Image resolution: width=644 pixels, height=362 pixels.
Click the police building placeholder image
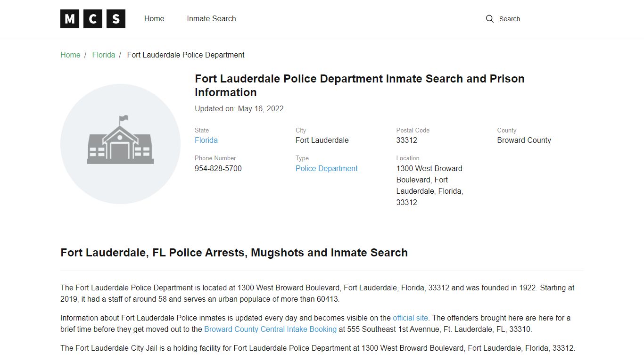[x=120, y=144]
